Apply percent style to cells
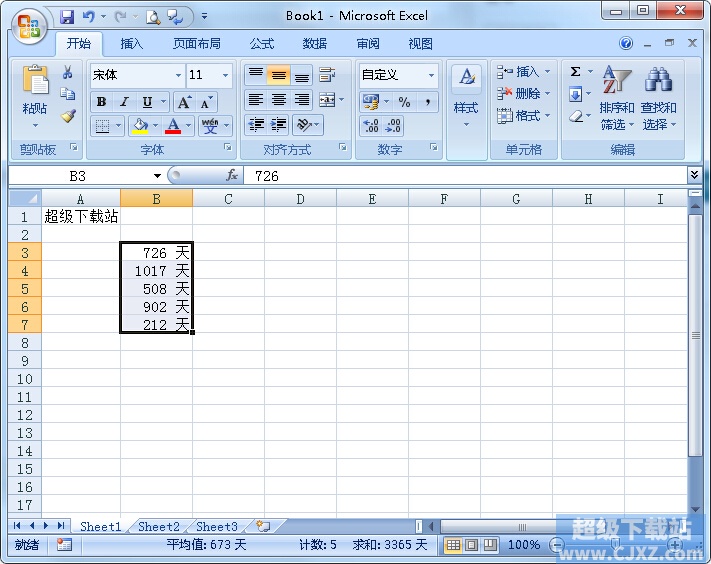This screenshot has height=564, width=711. point(404,102)
